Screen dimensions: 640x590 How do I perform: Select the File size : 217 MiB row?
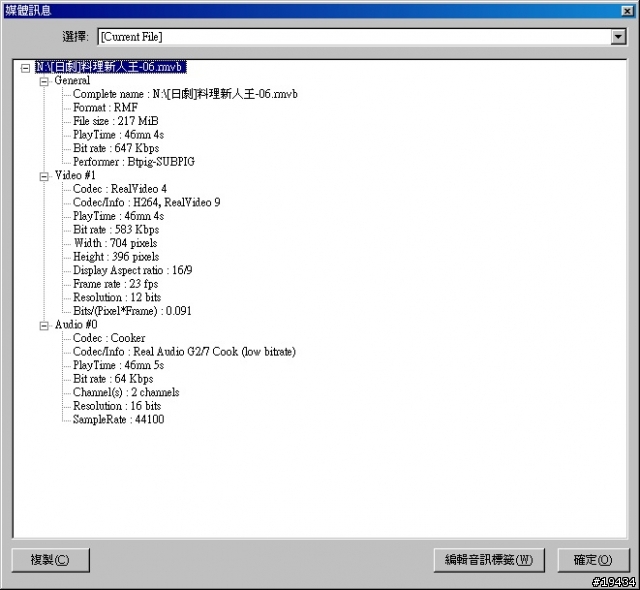pos(116,121)
